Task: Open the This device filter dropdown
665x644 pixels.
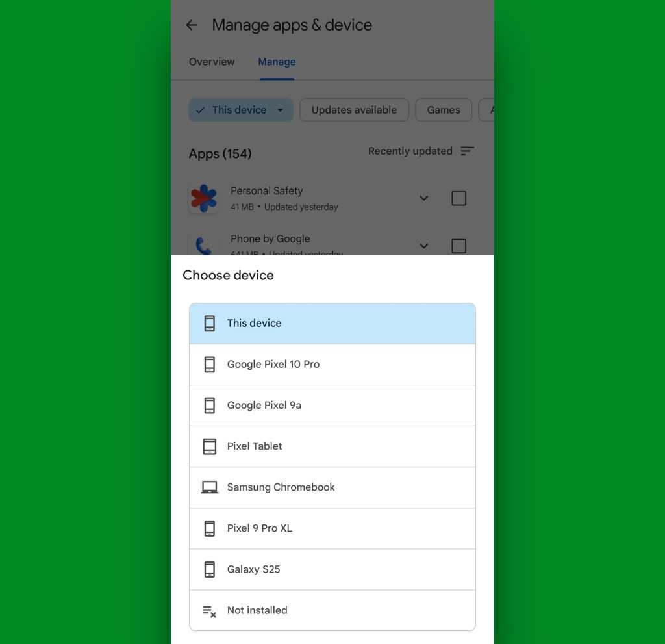Action: click(241, 110)
